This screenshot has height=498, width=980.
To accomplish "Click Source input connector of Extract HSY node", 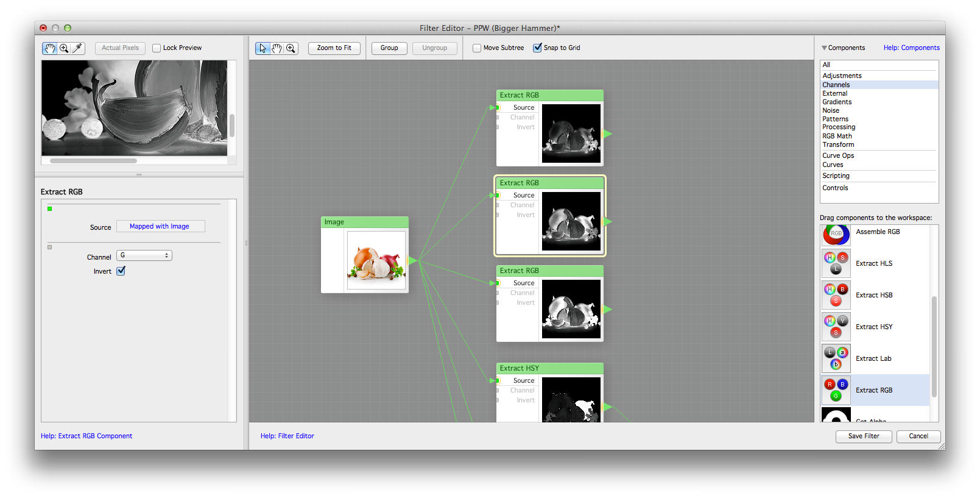I will click(x=498, y=380).
